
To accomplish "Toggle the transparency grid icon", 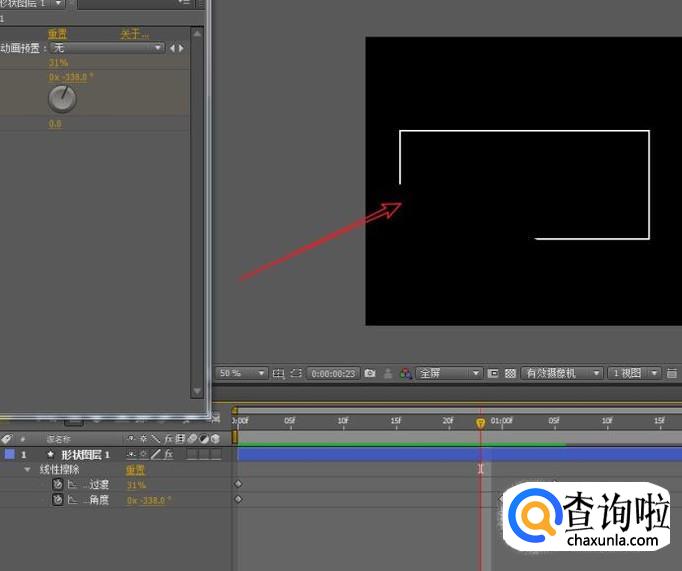I will point(510,373).
